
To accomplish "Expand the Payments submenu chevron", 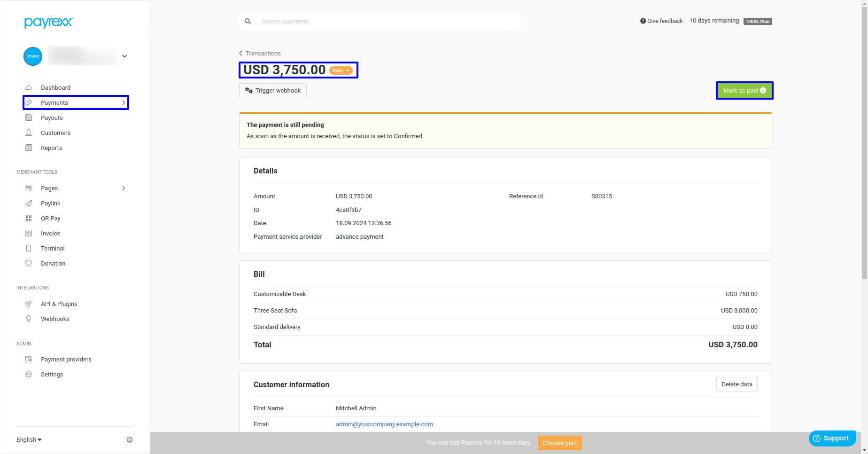I will pyautogui.click(x=124, y=103).
